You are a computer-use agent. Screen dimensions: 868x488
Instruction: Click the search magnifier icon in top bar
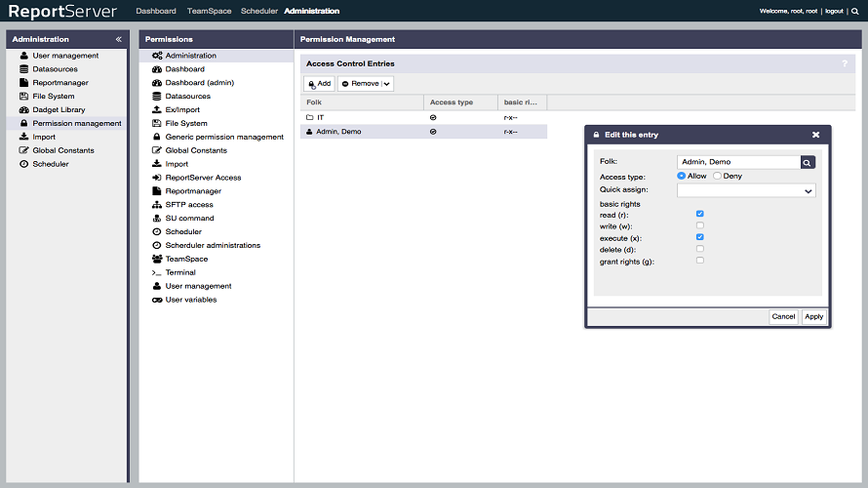click(854, 11)
